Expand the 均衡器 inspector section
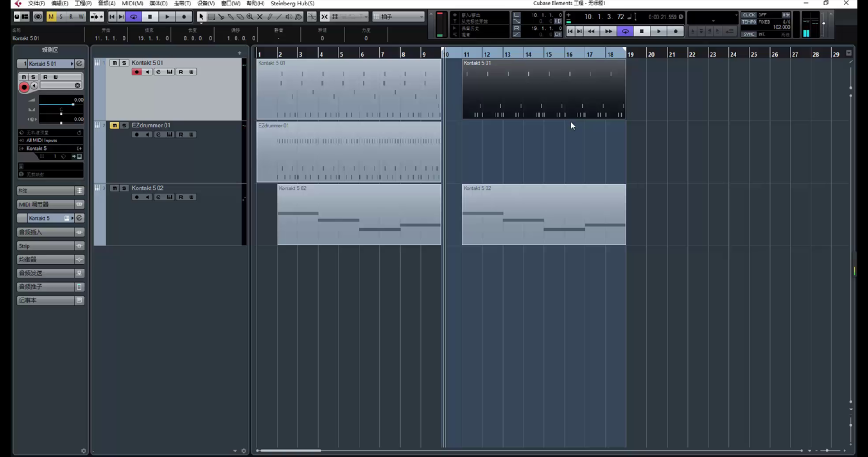Image resolution: width=868 pixels, height=457 pixels. pos(50,259)
